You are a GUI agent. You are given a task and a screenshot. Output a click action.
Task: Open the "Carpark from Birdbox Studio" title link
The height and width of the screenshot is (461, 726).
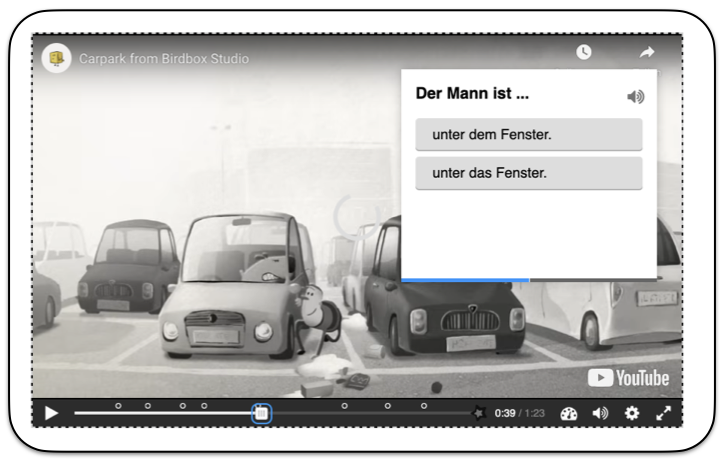(164, 59)
